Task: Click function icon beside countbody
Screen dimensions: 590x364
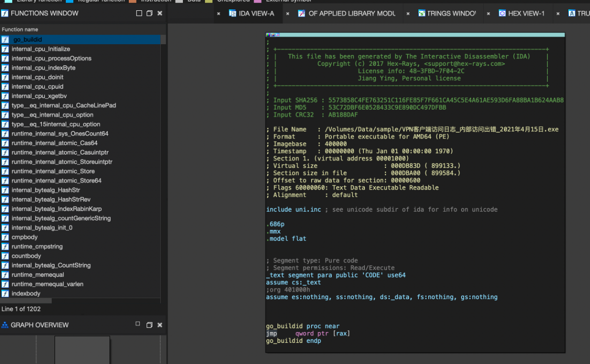Action: tap(5, 256)
